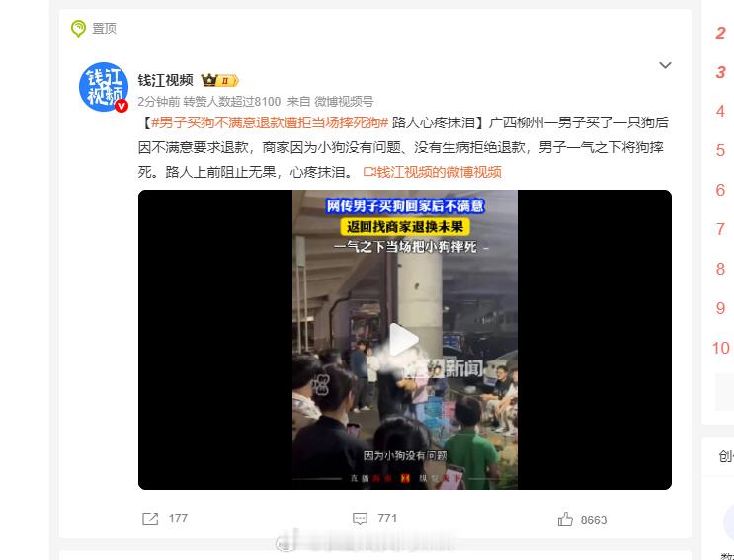Open 钱江视频 profile avatar
The image size is (734, 560).
(104, 87)
